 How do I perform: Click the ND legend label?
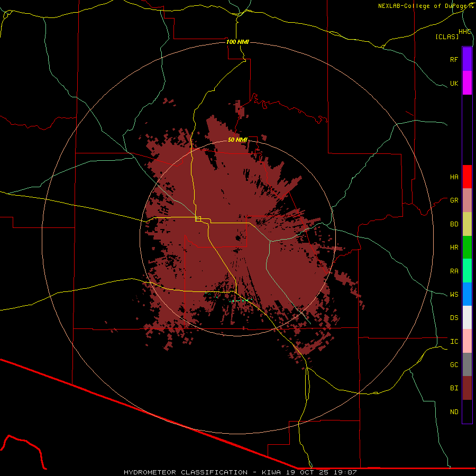coord(454,412)
